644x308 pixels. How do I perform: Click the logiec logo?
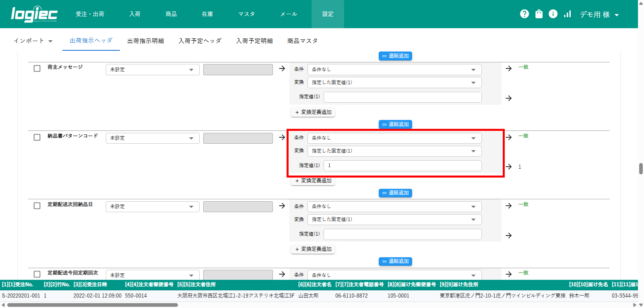point(34,14)
